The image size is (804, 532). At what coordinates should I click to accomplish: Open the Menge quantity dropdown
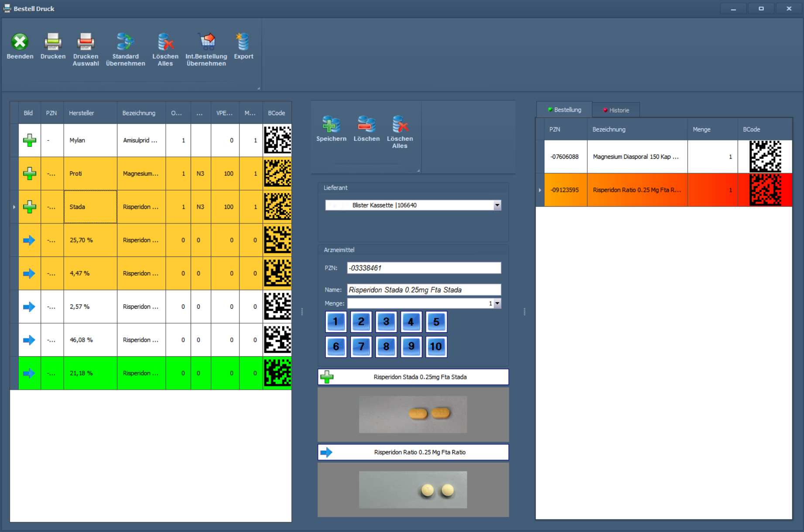pyautogui.click(x=497, y=304)
